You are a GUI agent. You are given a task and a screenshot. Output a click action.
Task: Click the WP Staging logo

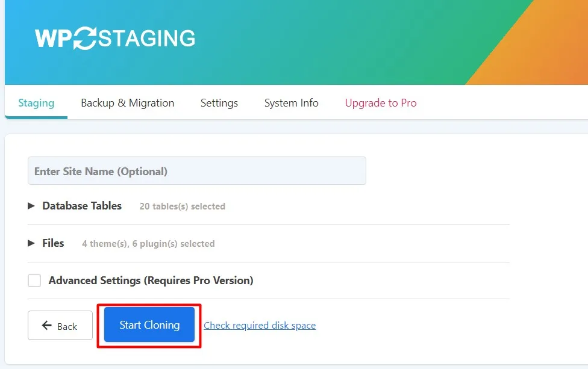click(x=115, y=38)
